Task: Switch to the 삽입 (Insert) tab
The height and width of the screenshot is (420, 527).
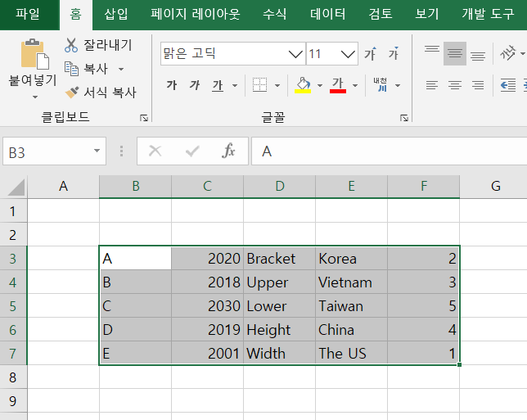Action: (x=116, y=14)
